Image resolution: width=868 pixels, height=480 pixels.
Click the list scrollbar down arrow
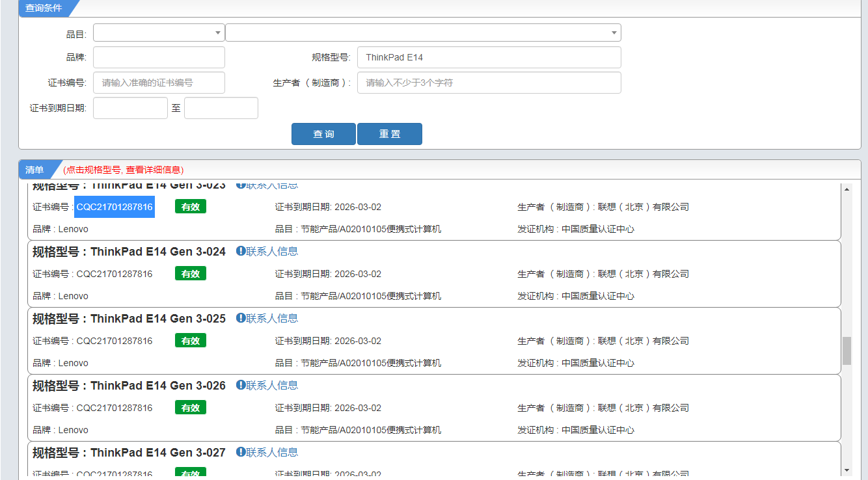point(847,470)
